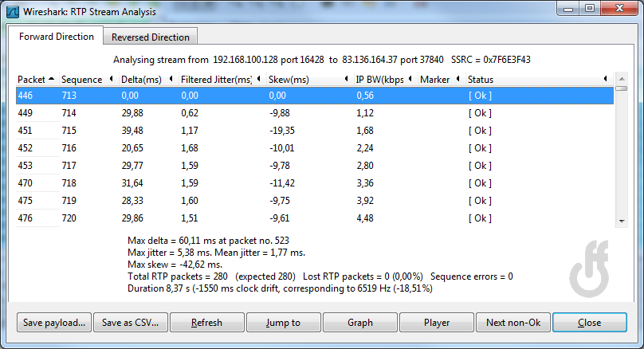Select the Forward Direction tab
Screen dimensions: 644x349
click(57, 37)
